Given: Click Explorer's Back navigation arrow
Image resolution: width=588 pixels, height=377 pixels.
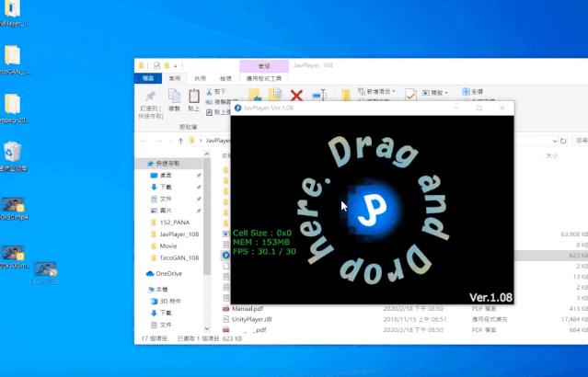Looking at the screenshot, I should (x=144, y=141).
